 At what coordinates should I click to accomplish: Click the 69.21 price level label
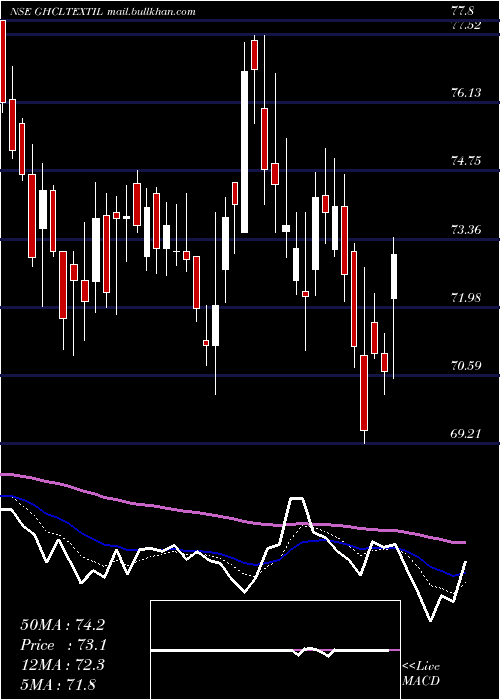(x=466, y=433)
